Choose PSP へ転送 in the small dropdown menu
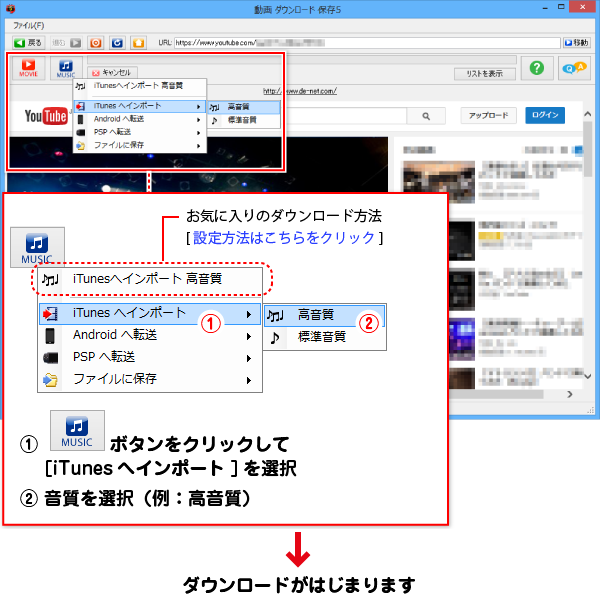 [x=140, y=132]
